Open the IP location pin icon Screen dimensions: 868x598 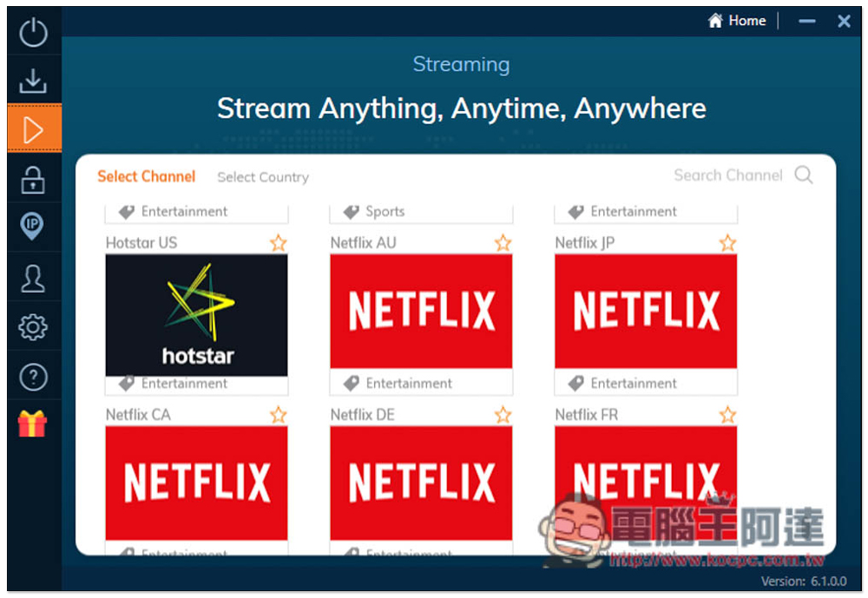pyautogui.click(x=32, y=227)
